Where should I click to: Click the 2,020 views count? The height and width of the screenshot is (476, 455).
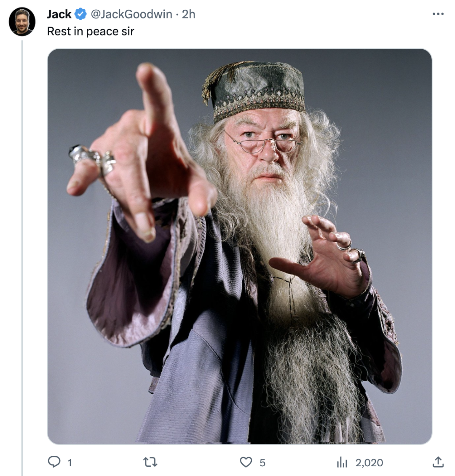(369, 463)
